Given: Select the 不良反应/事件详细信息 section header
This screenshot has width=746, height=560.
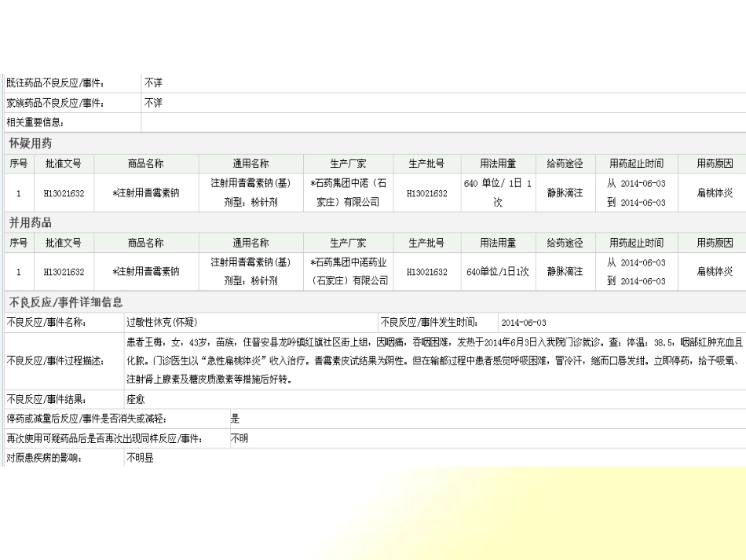Looking at the screenshot, I should 66,302.
